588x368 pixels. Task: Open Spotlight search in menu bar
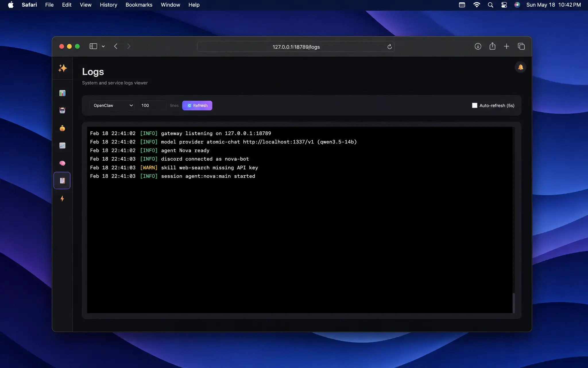click(x=490, y=5)
